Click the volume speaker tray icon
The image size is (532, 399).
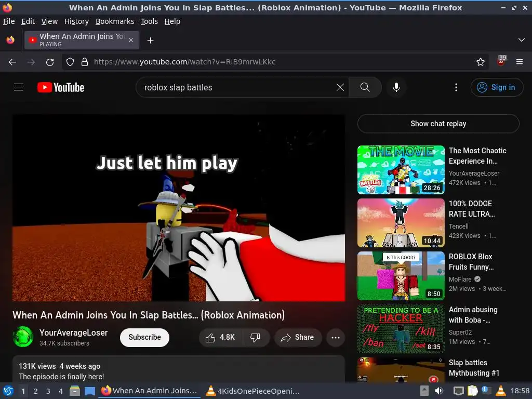(439, 391)
